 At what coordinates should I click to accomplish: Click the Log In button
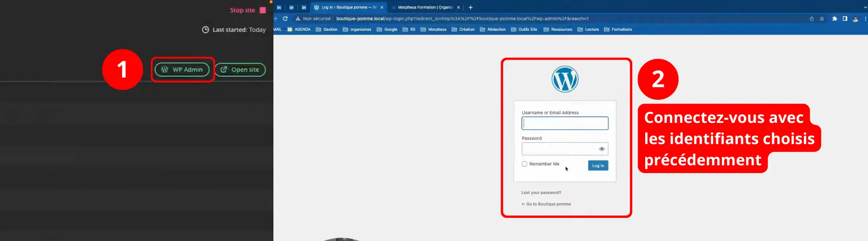pyautogui.click(x=598, y=165)
